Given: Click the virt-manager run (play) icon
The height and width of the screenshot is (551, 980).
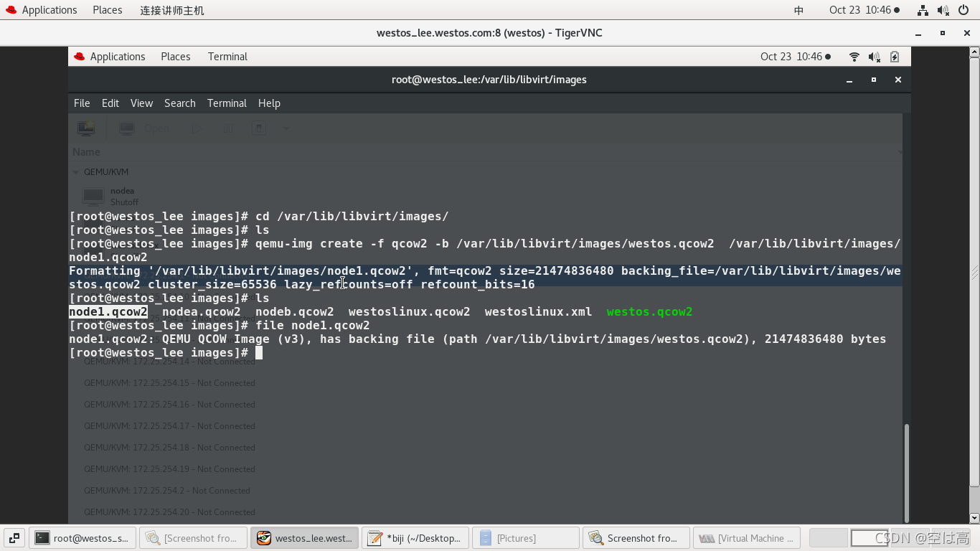Looking at the screenshot, I should click(197, 128).
